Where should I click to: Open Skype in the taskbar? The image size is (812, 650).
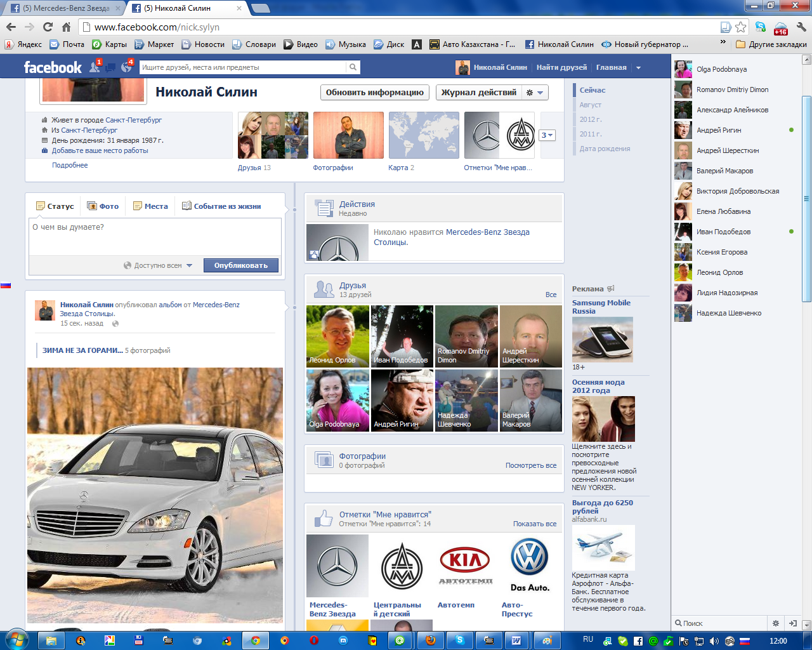click(x=460, y=640)
